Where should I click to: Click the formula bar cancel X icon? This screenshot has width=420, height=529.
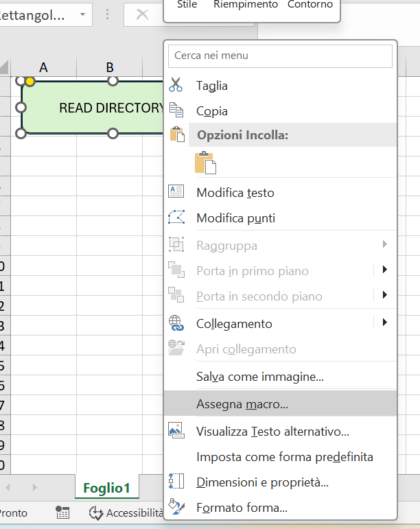[142, 14]
